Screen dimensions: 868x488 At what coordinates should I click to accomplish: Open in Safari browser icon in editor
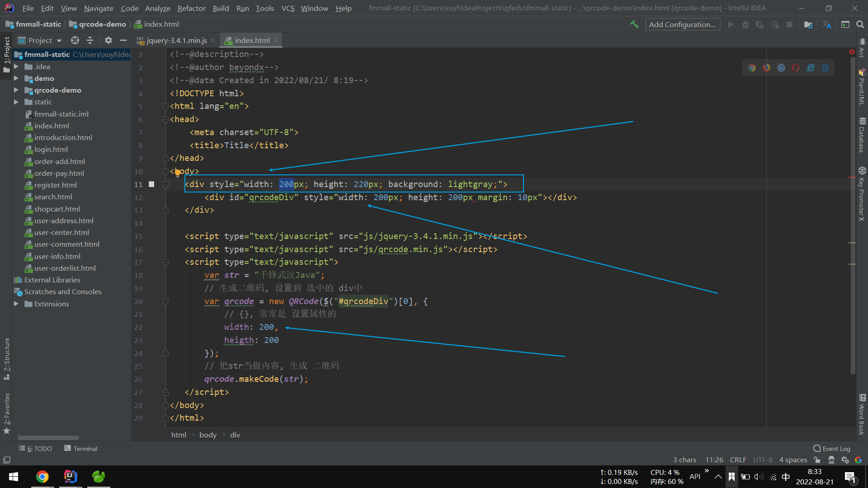pos(781,68)
